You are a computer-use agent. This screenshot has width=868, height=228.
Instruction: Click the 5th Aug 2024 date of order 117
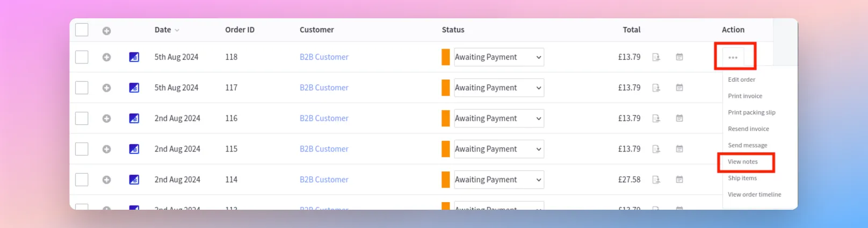coord(176,88)
